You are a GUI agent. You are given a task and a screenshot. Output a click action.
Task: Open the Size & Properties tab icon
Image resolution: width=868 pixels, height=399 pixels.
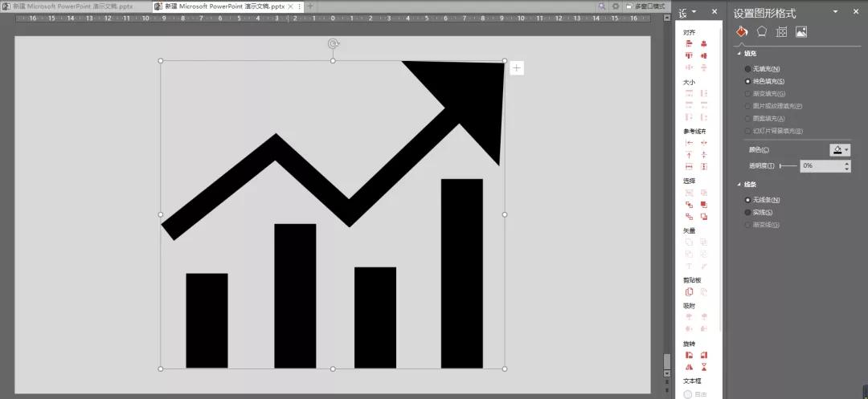point(781,31)
